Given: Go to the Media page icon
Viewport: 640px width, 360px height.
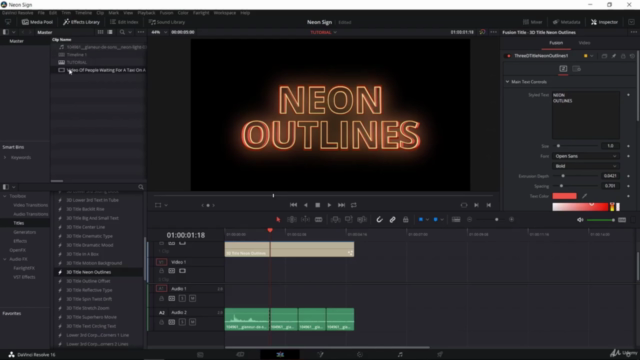Looking at the screenshot, I should (200, 354).
